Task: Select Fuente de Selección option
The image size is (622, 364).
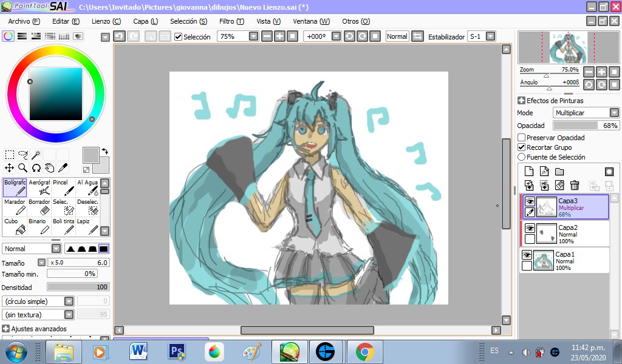Action: (x=522, y=157)
